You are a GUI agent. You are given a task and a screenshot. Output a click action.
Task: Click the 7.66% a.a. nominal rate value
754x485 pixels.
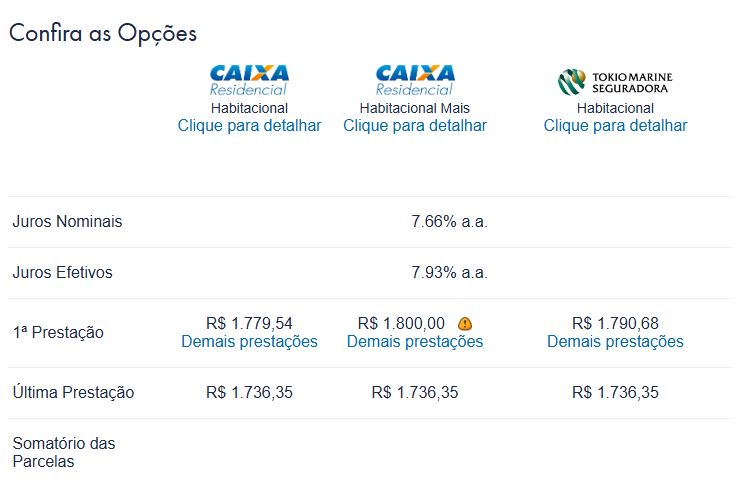point(449,222)
